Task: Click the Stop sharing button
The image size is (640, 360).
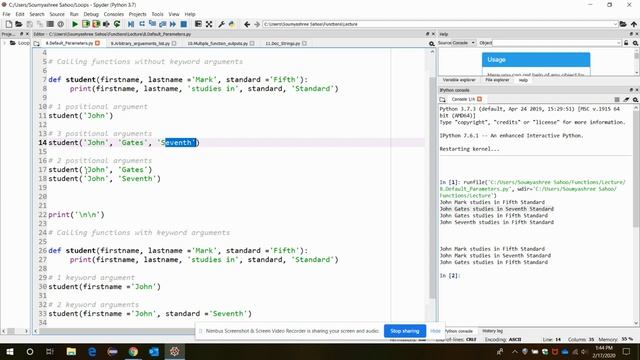Action: [404, 331]
